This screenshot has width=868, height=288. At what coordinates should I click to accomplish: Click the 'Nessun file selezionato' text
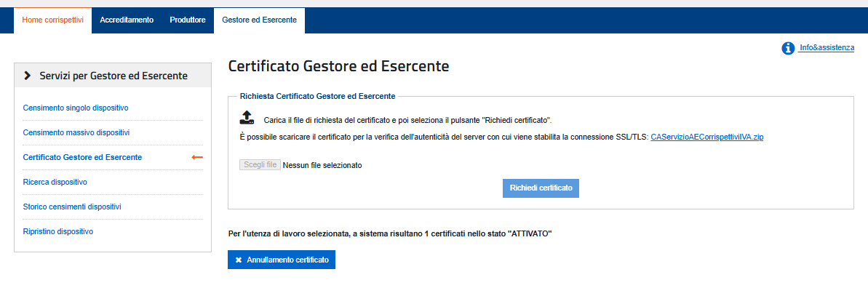click(322, 165)
